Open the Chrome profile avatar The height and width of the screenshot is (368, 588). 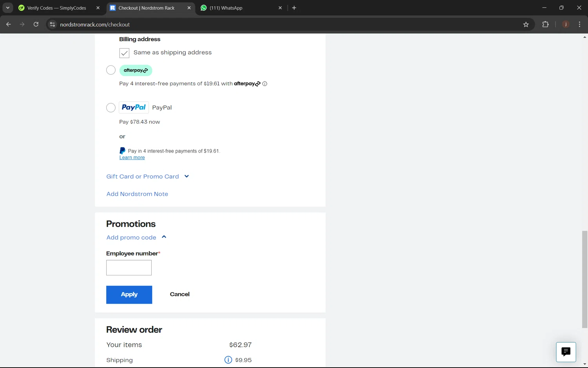566,24
